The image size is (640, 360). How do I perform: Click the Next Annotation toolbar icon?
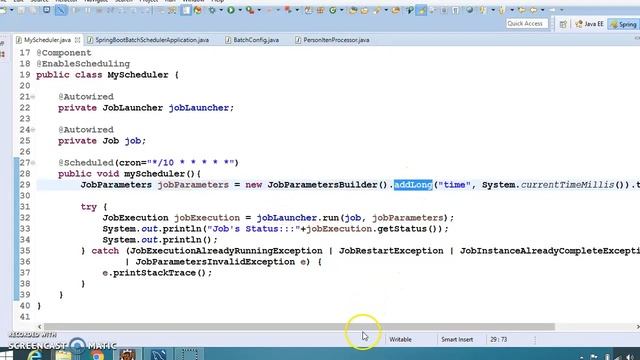[x=483, y=10]
